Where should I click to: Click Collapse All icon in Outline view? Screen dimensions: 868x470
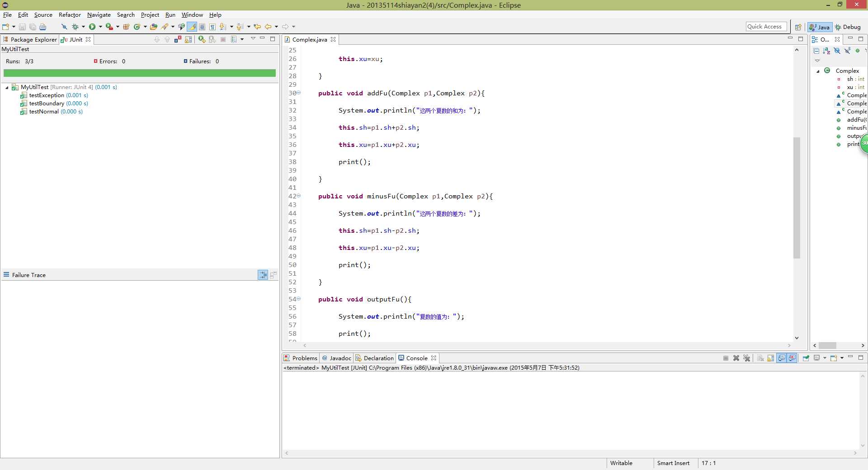[x=816, y=51]
